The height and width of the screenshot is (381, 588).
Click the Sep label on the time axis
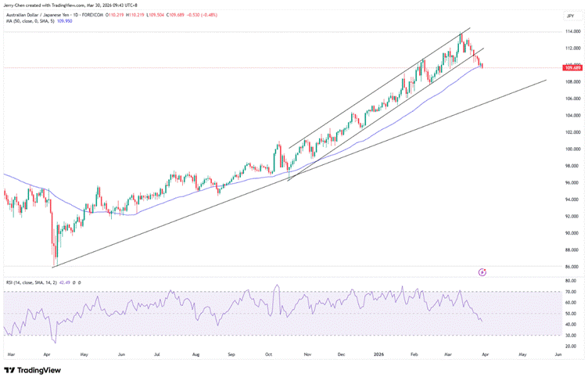coord(231,354)
